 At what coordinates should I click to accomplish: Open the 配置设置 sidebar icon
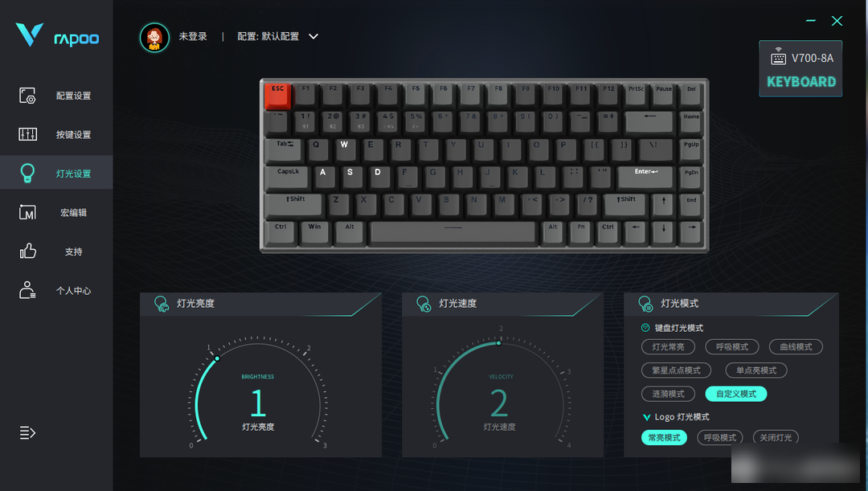(x=27, y=95)
